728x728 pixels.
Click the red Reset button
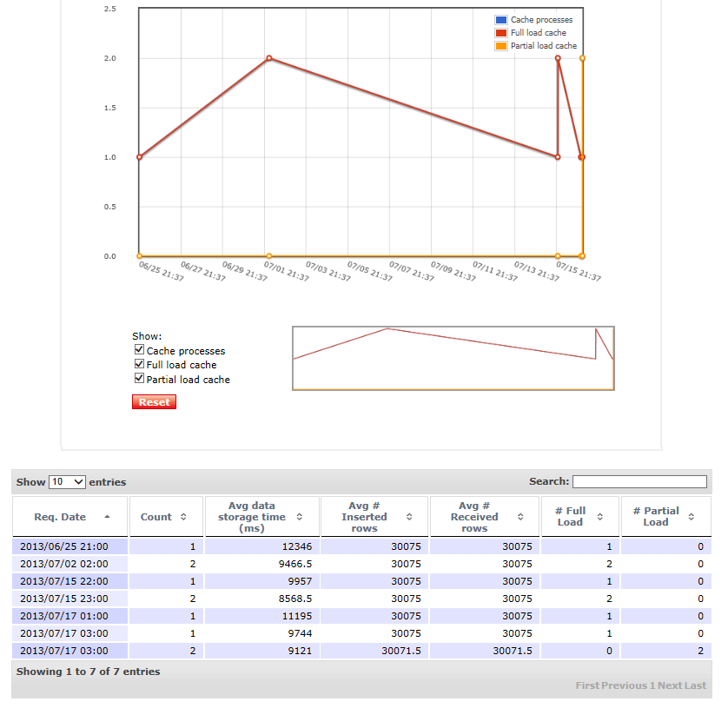click(x=154, y=402)
